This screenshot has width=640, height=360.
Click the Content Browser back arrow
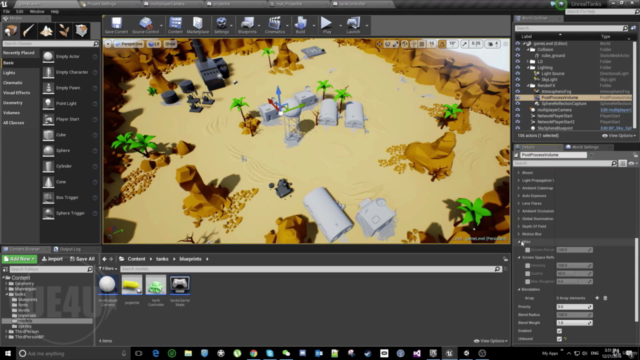(x=104, y=259)
